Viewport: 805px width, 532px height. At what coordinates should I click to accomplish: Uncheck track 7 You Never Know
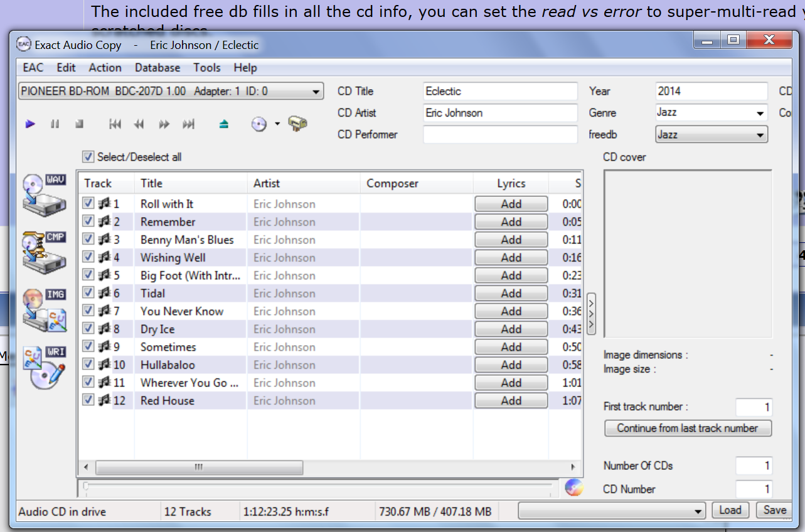(x=88, y=311)
